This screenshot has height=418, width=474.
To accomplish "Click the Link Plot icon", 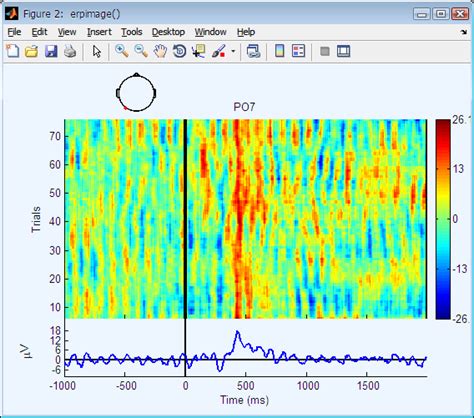I will click(253, 51).
